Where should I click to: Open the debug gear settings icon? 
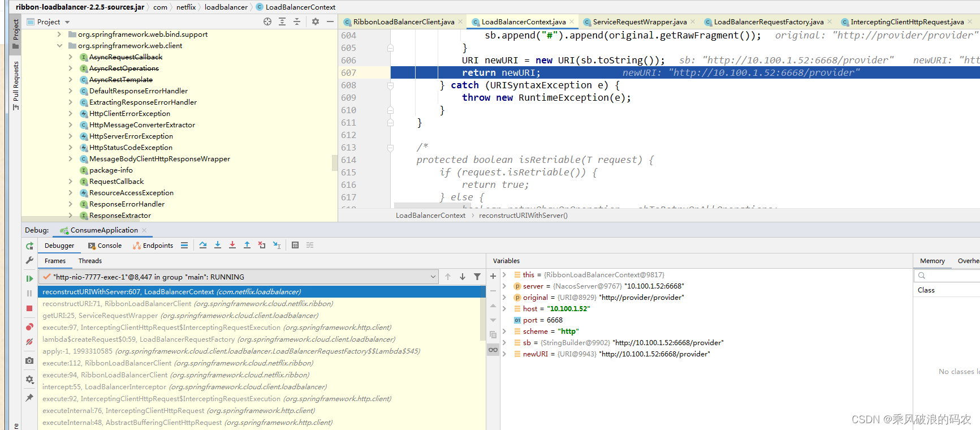29,379
